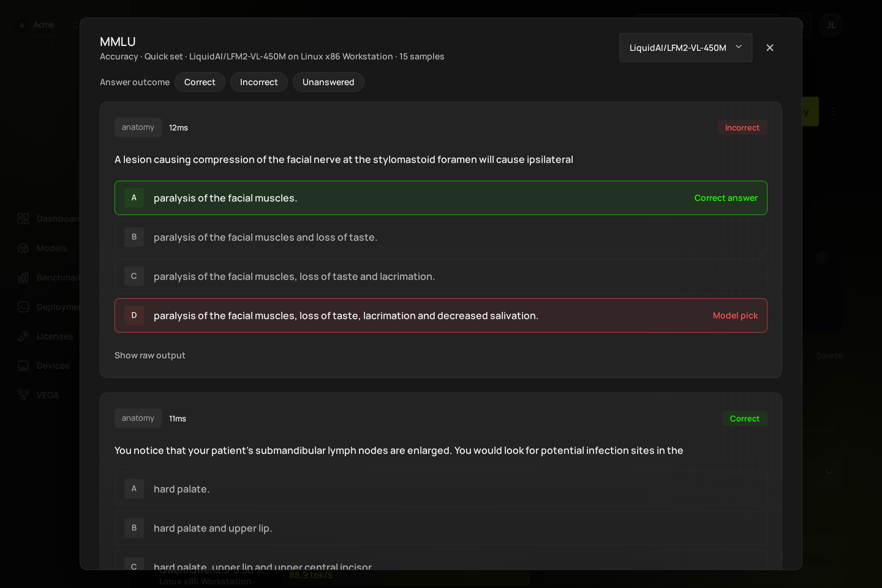This screenshot has height=588, width=882.
Task: Click the JL user avatar
Action: [831, 25]
